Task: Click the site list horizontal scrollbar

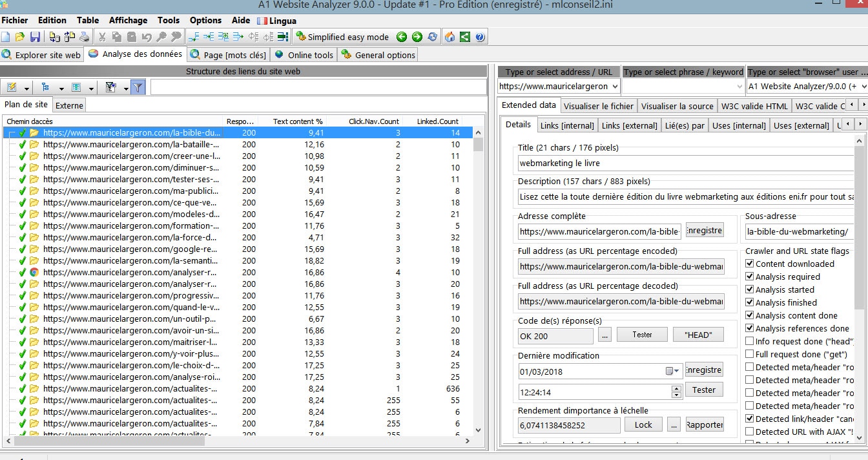Action: tap(236, 441)
